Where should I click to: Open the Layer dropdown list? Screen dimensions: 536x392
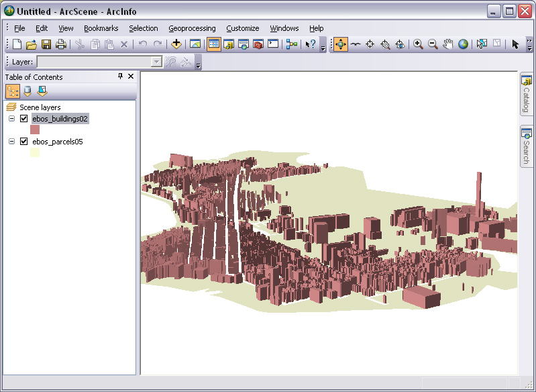157,62
